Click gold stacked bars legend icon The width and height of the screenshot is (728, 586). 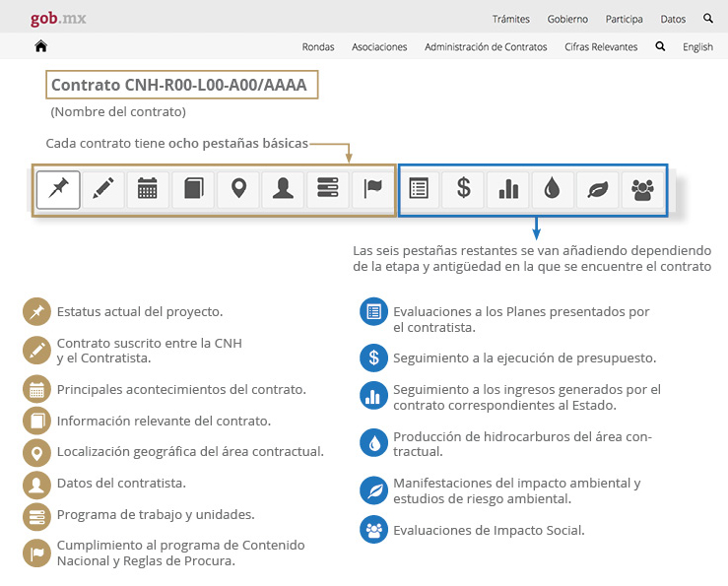point(36,516)
